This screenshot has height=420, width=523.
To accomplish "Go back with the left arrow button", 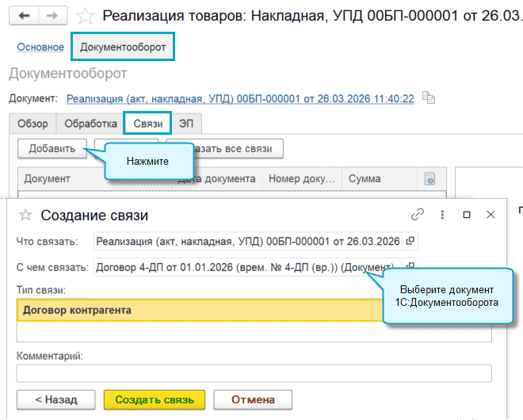I will click(24, 15).
